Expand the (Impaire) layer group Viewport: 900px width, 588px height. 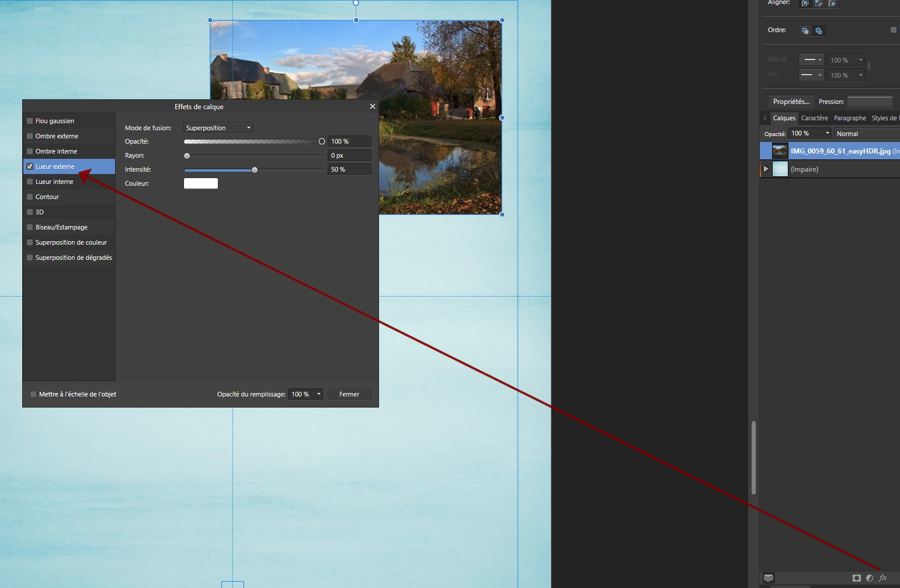pyautogui.click(x=766, y=169)
